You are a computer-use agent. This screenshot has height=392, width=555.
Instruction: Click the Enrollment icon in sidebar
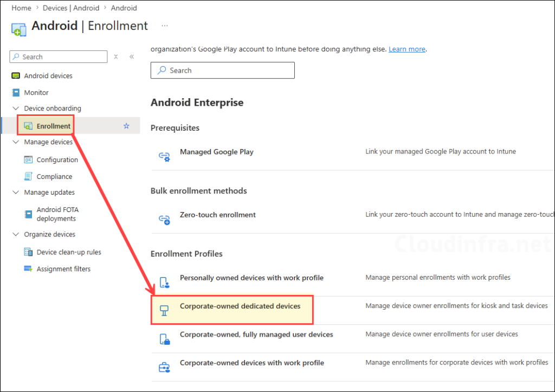click(x=28, y=126)
